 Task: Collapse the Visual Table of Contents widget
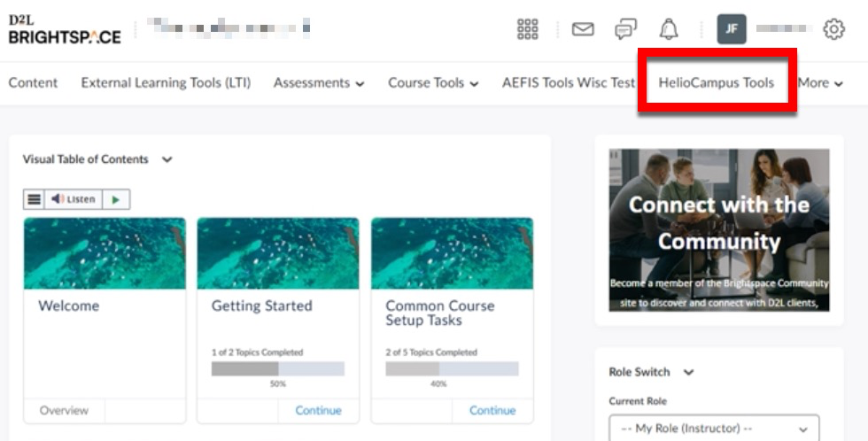point(167,160)
